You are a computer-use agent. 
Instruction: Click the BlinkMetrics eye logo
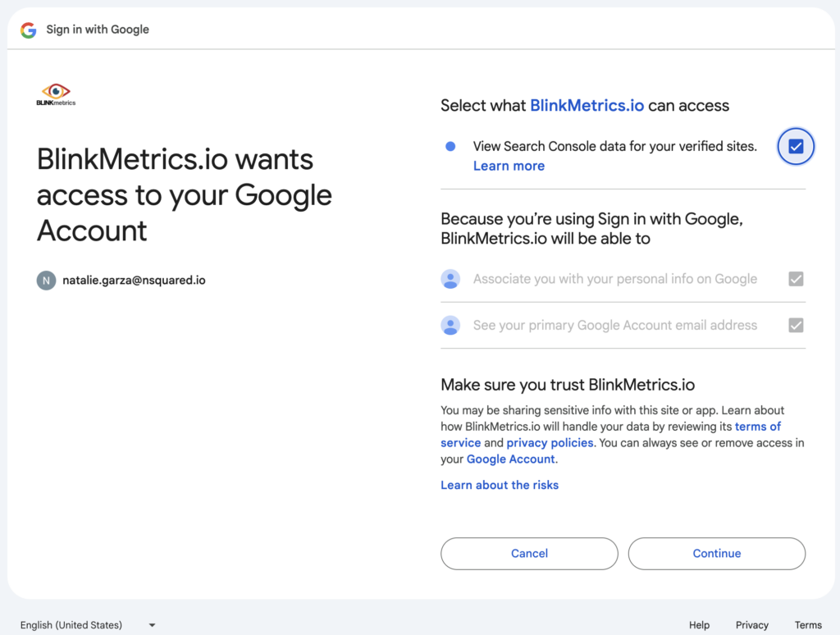[x=56, y=93]
